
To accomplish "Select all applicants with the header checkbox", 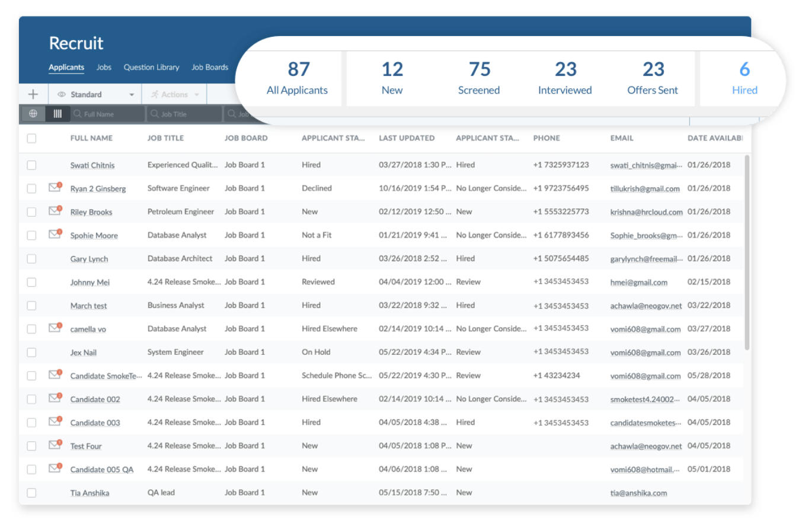I will (31, 138).
